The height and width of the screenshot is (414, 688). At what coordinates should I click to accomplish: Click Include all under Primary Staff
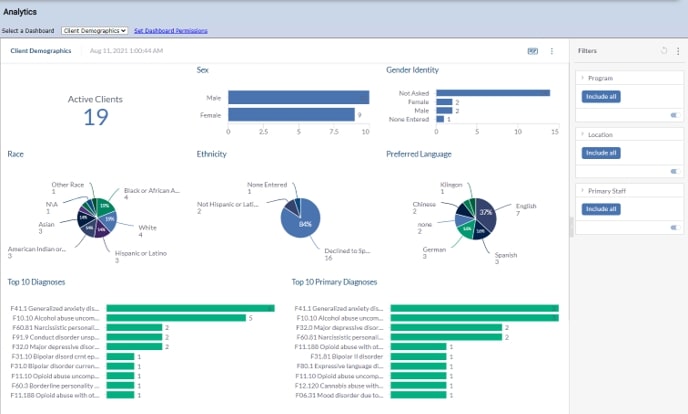coord(601,209)
